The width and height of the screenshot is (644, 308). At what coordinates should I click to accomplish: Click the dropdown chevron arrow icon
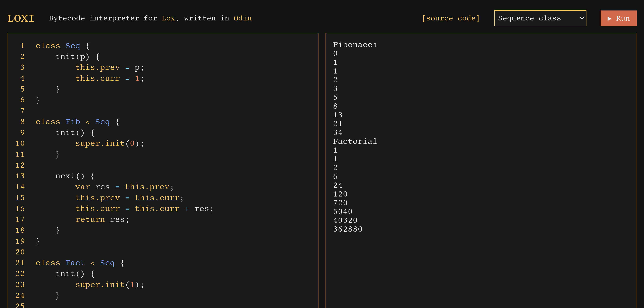(x=582, y=18)
